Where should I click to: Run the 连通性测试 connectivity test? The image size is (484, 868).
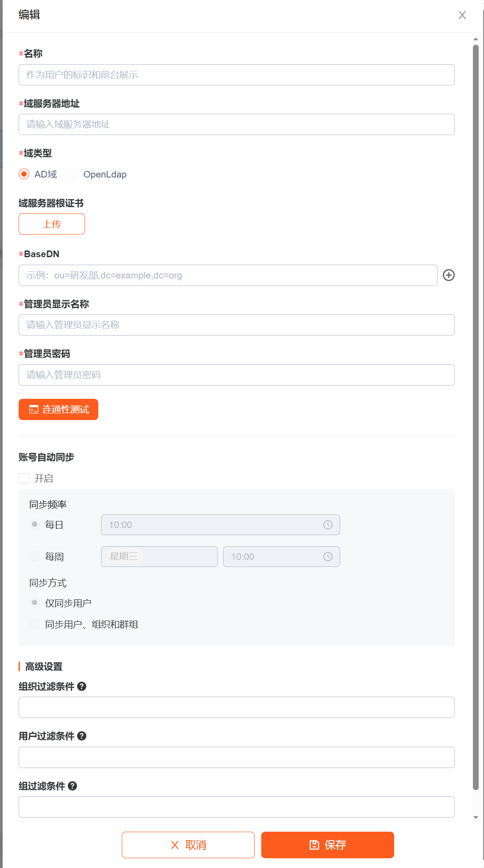pos(58,409)
